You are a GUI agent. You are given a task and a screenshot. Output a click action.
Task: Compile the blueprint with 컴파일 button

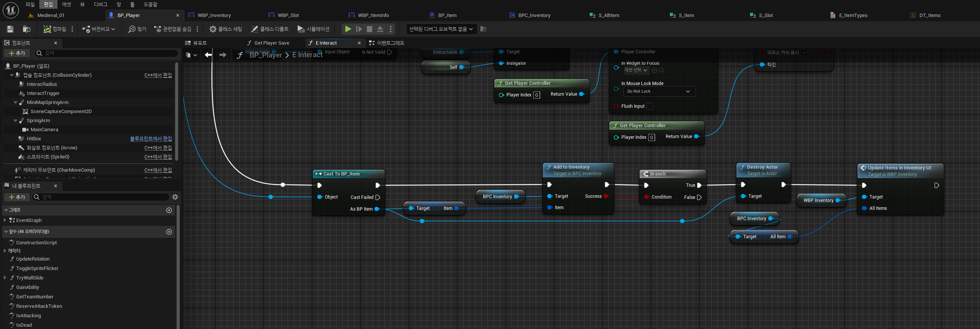point(55,29)
